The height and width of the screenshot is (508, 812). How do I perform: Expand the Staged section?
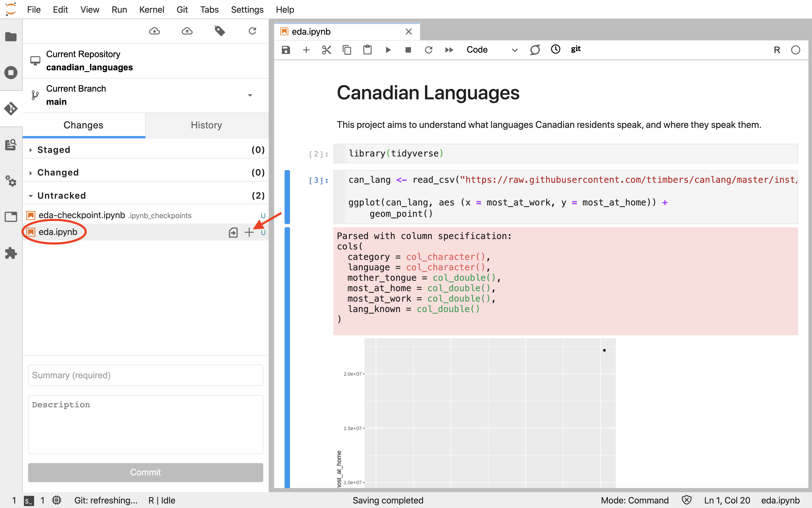pyautogui.click(x=146, y=150)
